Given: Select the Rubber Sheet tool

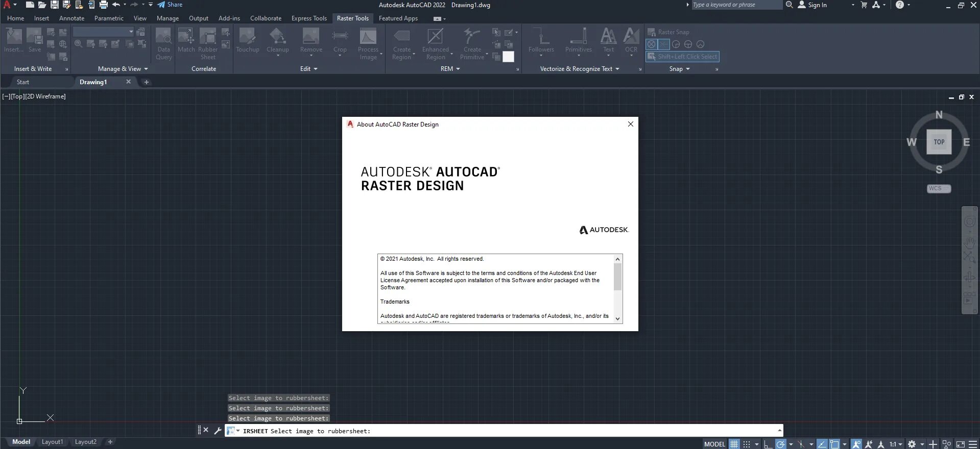Looking at the screenshot, I should 208,44.
